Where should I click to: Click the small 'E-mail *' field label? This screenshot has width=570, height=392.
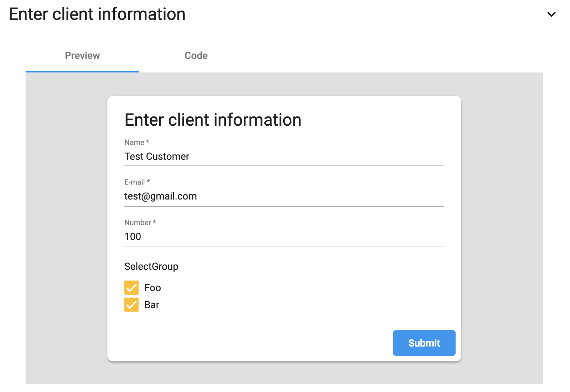click(137, 182)
